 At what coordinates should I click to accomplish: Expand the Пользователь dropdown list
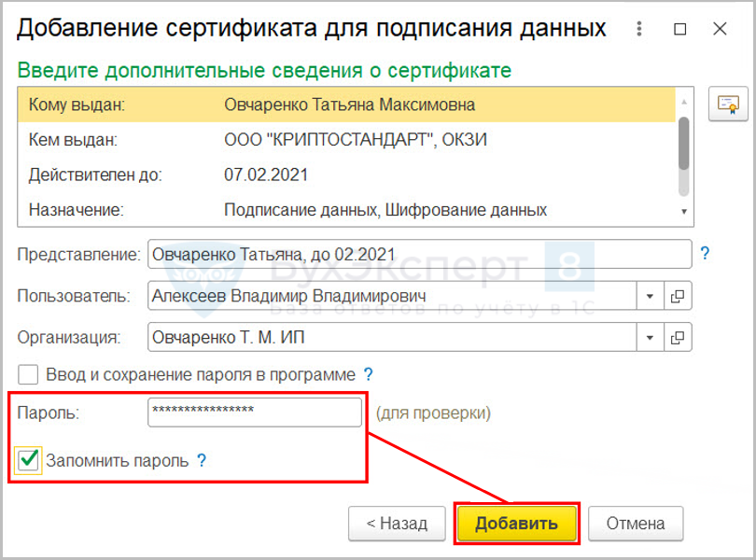click(x=650, y=296)
